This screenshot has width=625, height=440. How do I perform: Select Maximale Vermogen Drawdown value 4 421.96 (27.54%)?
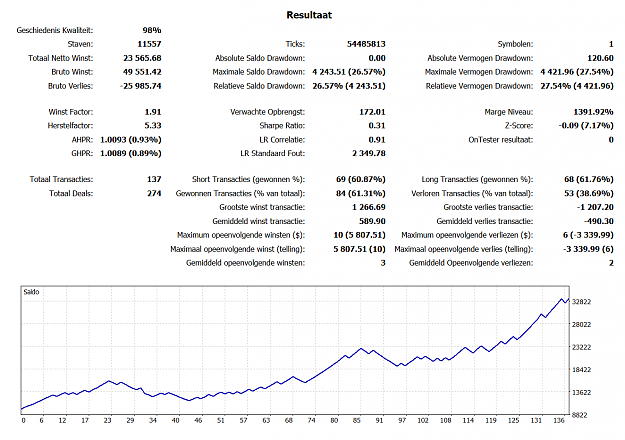point(577,72)
